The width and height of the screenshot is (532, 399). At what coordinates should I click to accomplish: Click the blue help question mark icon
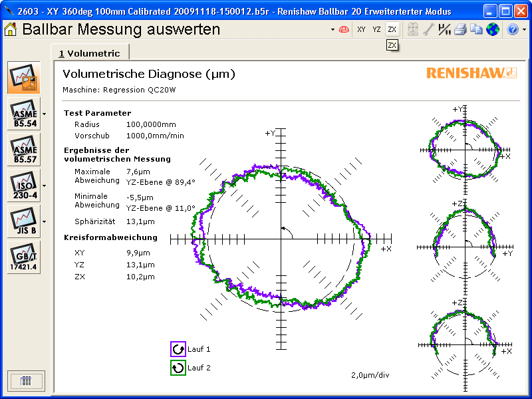coord(512,29)
